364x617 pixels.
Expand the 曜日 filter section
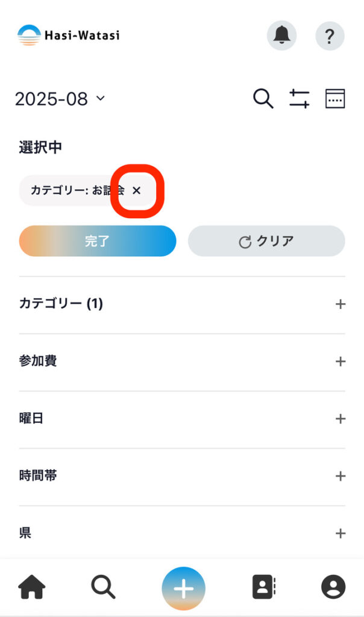340,419
